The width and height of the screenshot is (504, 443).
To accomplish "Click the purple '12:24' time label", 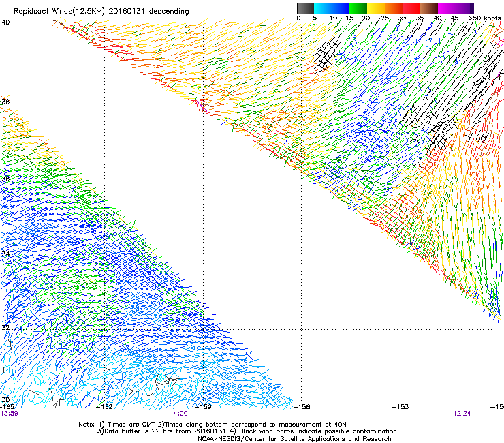I will coord(462,414).
